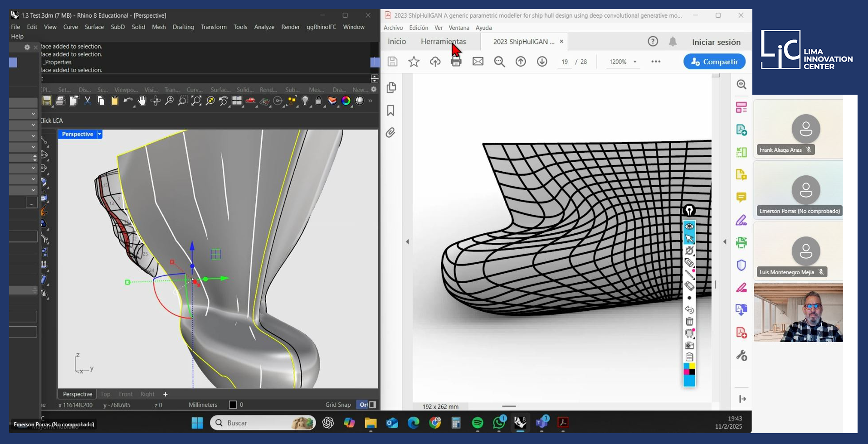This screenshot has width=868, height=444.
Task: Click the Undo arrow in Rhino toolbar
Action: tap(128, 101)
